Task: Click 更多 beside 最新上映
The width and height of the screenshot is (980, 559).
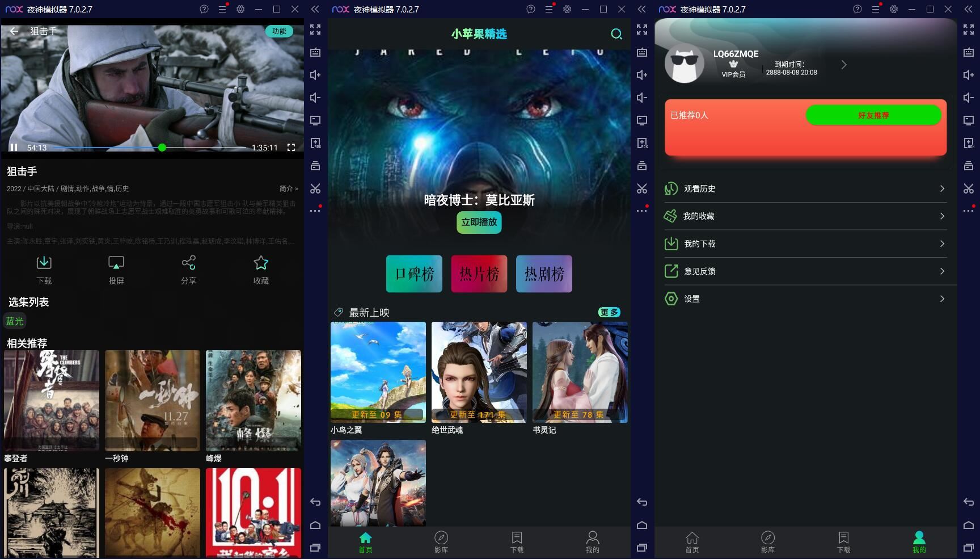Action: tap(610, 312)
